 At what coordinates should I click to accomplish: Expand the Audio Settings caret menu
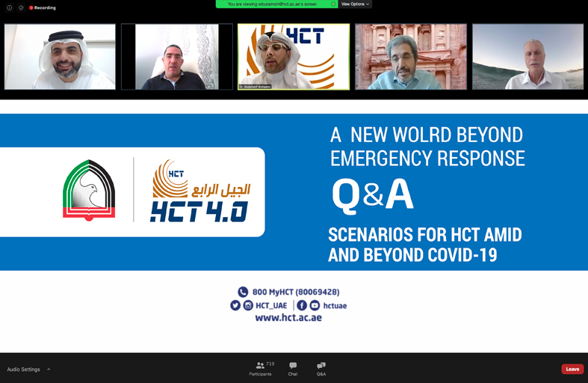tap(49, 370)
